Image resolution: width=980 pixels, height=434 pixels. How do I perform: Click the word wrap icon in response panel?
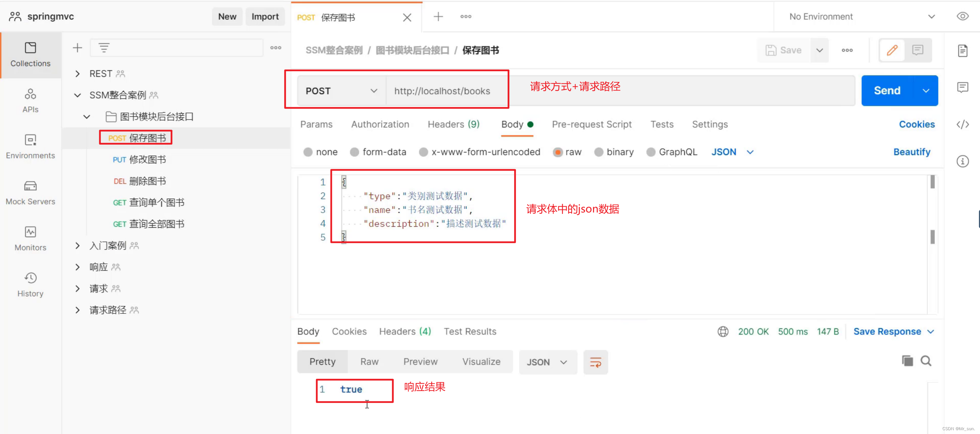pos(594,362)
